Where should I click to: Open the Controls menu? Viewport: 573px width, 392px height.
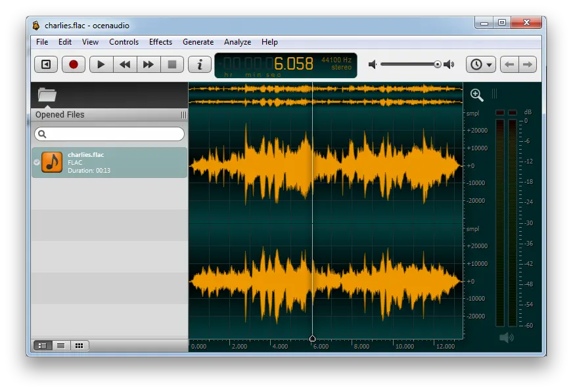[124, 41]
